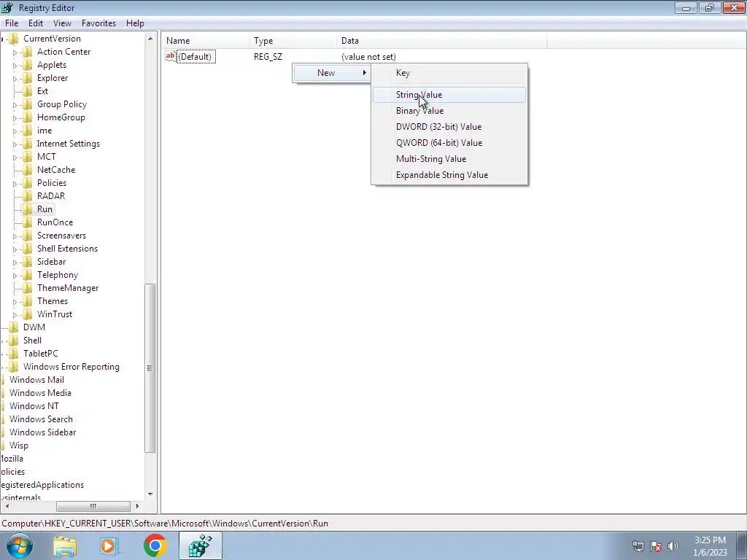
Task: Open the Help menu
Action: pyautogui.click(x=135, y=23)
